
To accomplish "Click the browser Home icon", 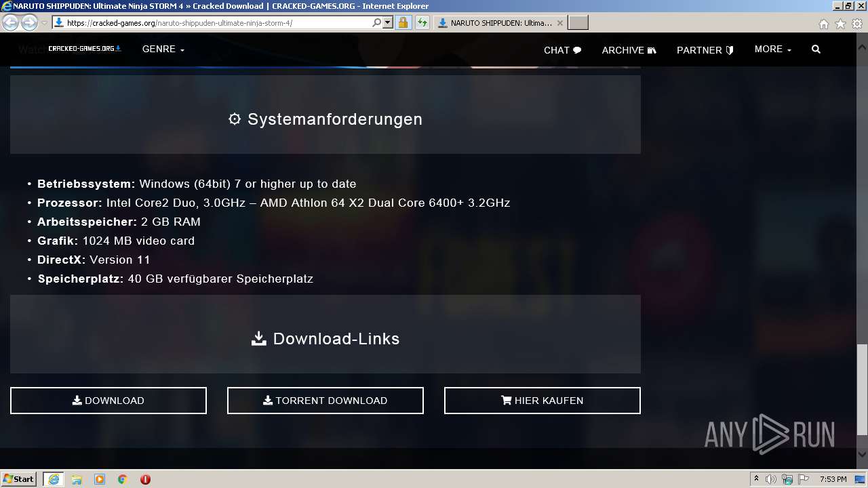I will click(824, 24).
